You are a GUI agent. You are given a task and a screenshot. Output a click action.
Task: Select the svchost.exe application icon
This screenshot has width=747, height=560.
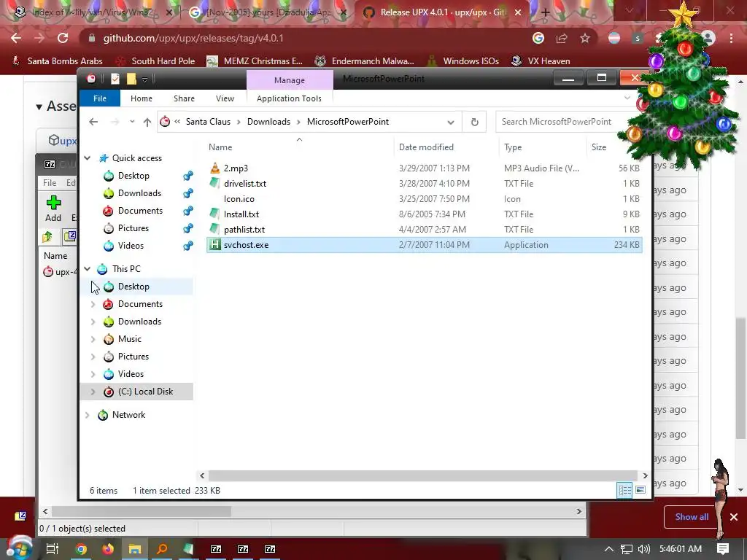pyautogui.click(x=215, y=244)
